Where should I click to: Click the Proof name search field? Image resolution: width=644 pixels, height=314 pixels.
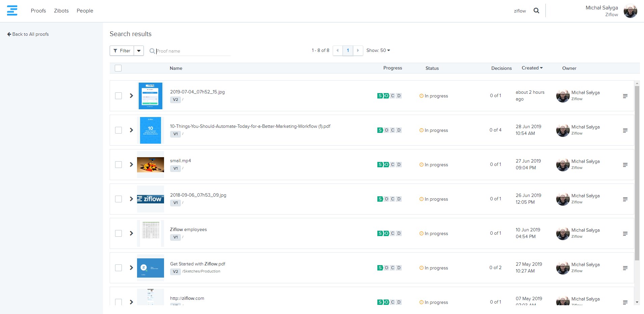tap(192, 51)
